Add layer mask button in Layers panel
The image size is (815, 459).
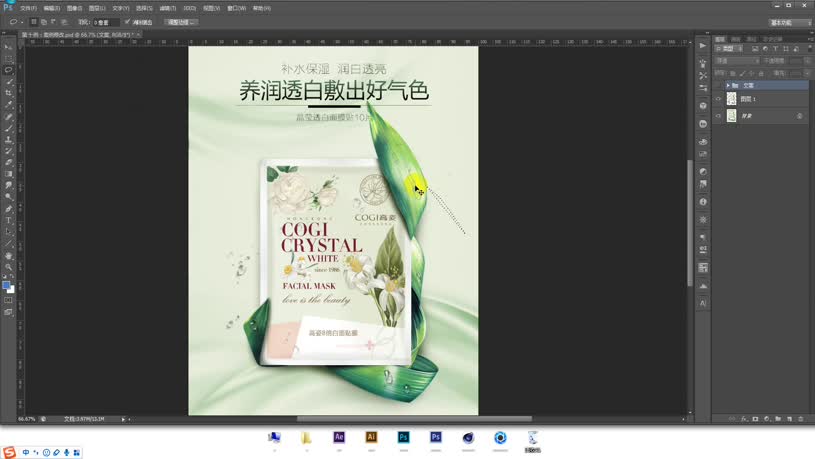point(755,418)
